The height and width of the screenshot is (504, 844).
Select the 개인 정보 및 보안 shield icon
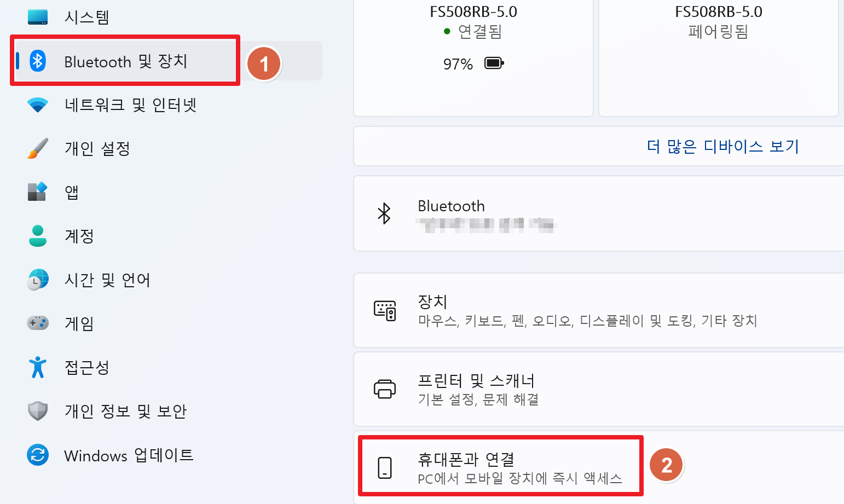click(37, 410)
